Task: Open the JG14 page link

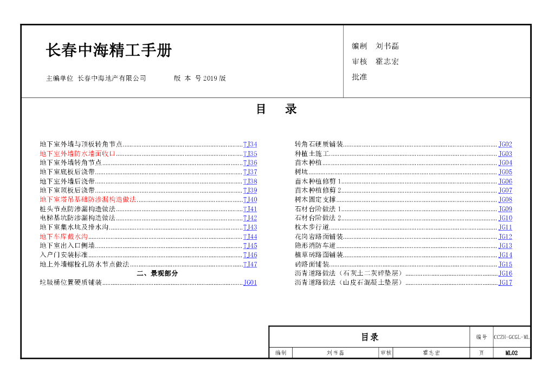Action: 505,255
